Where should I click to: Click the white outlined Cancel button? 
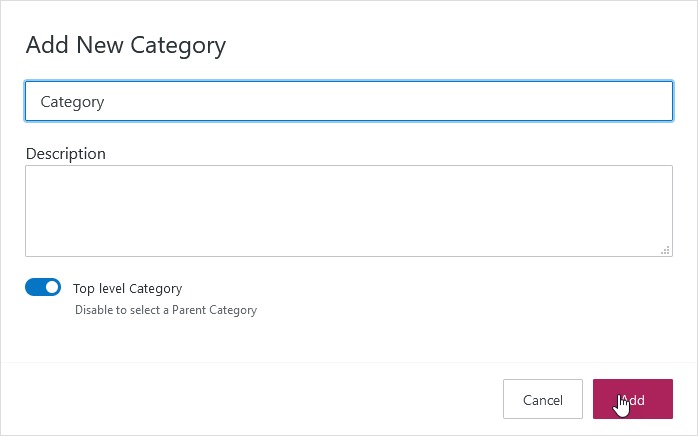(543, 400)
